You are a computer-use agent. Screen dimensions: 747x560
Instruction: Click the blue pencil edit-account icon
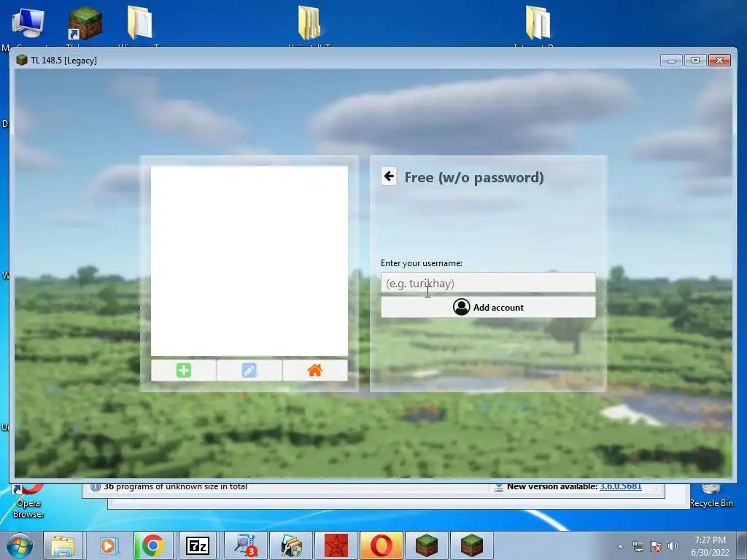pos(249,370)
